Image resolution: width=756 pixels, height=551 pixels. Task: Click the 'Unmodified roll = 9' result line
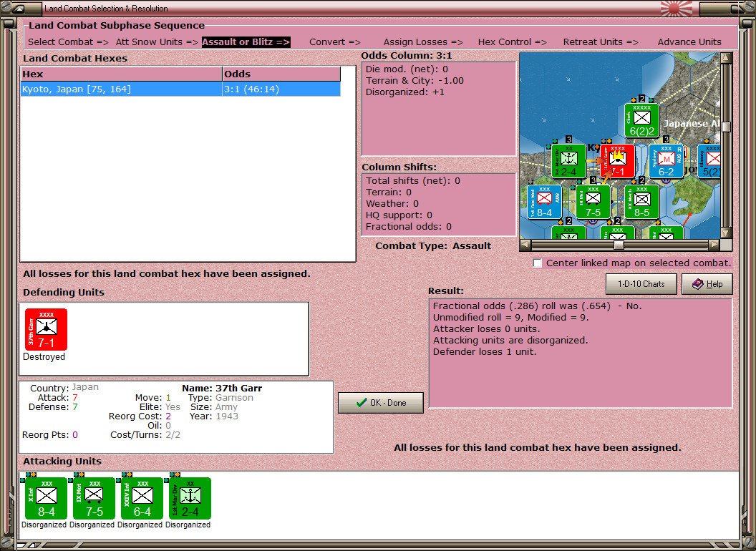[510, 317]
